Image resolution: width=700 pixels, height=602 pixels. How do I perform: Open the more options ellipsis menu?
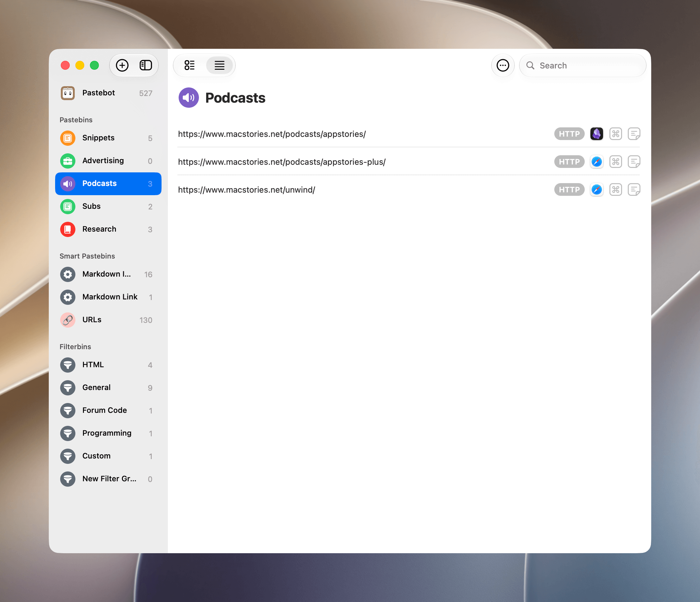tap(503, 65)
